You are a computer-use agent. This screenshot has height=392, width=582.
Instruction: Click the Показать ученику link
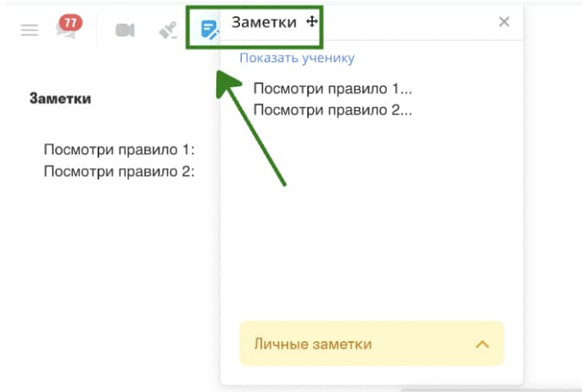coord(297,58)
